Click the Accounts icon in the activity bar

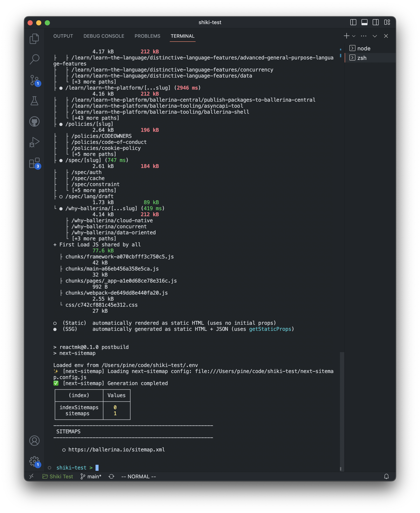tap(35, 441)
